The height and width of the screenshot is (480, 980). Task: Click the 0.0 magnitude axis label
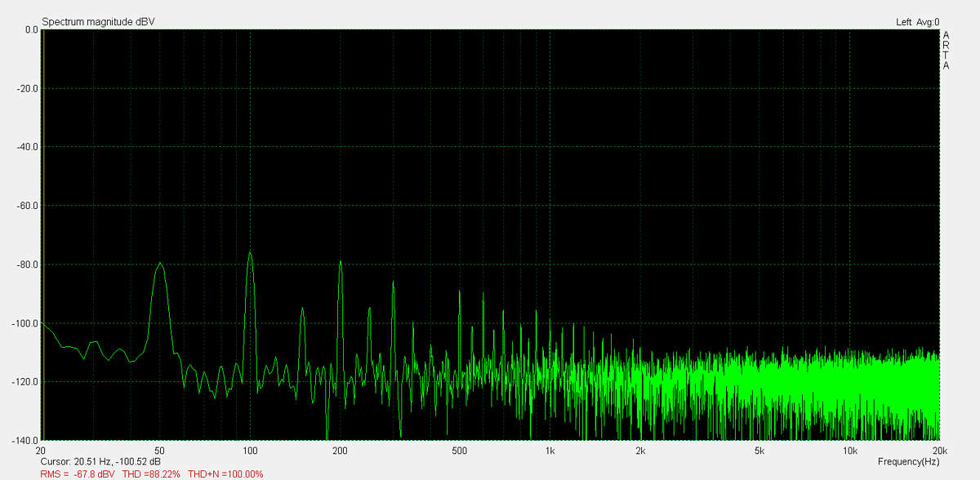point(31,29)
